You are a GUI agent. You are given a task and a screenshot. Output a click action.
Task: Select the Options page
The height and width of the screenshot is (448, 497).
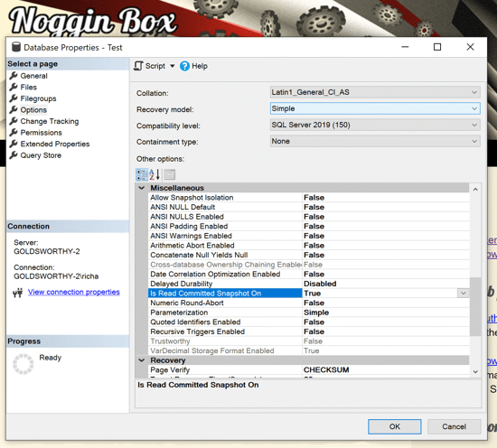33,109
